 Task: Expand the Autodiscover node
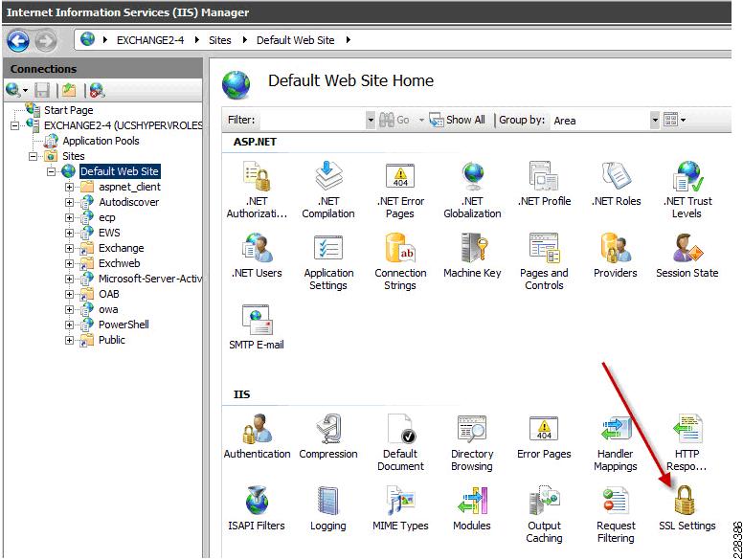click(69, 202)
